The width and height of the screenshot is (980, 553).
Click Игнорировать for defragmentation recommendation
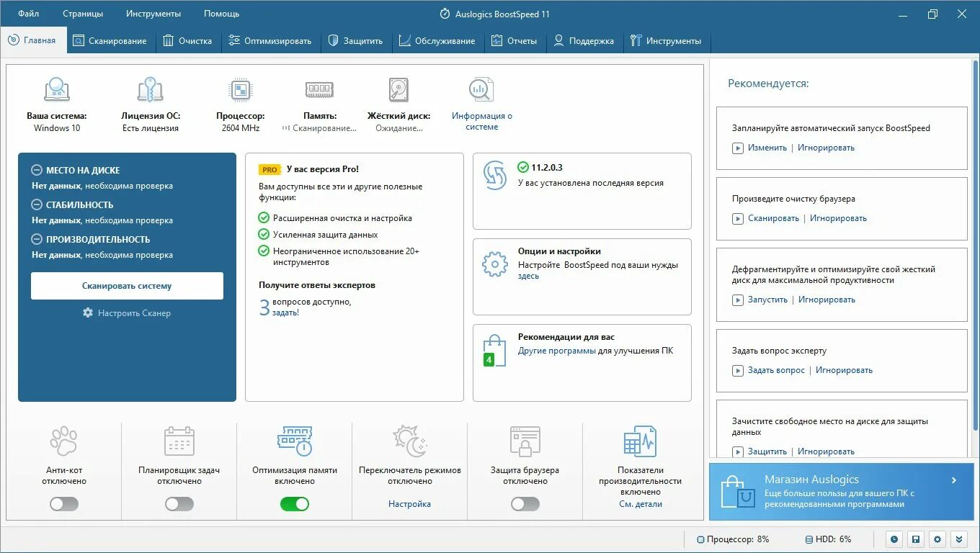tap(827, 300)
